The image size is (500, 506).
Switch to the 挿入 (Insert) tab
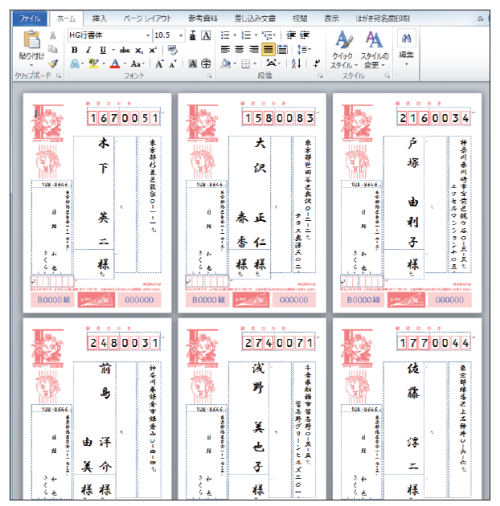pos(99,19)
